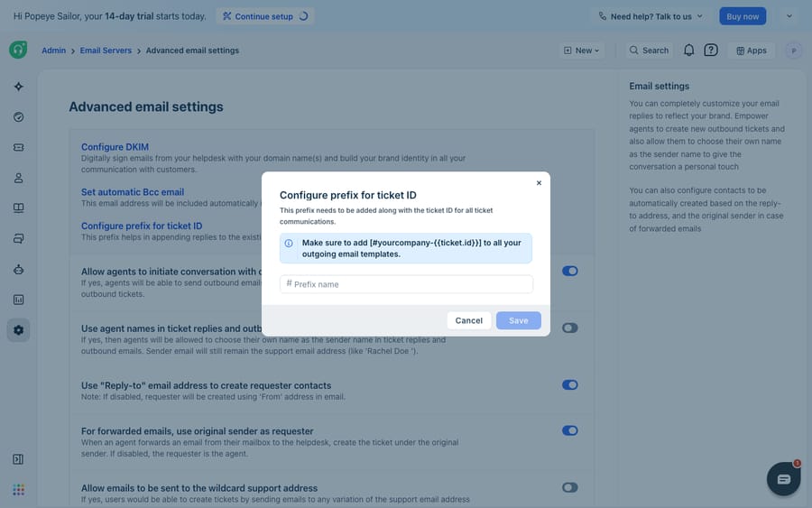Image resolution: width=812 pixels, height=508 pixels.
Task: Open the bot sidebar icon
Action: [19, 269]
